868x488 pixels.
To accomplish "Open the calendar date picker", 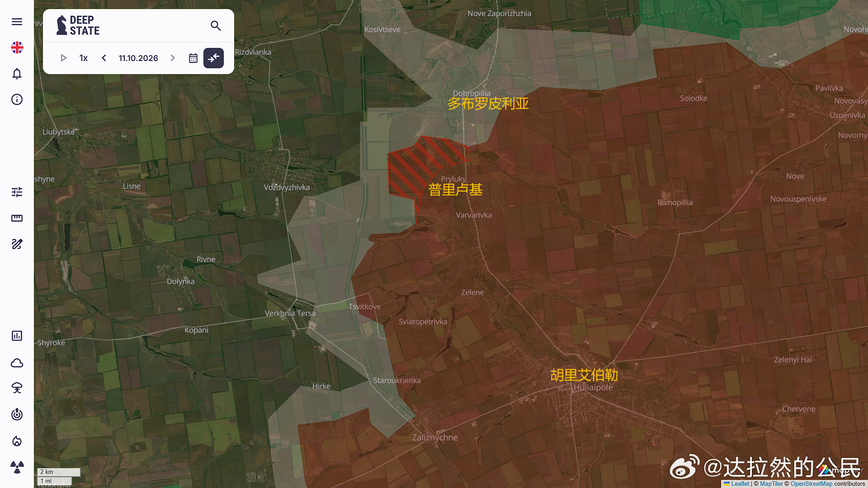I will [x=193, y=58].
